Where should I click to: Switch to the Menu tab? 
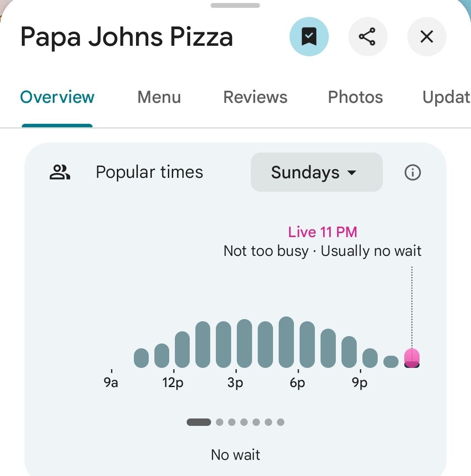point(159,97)
